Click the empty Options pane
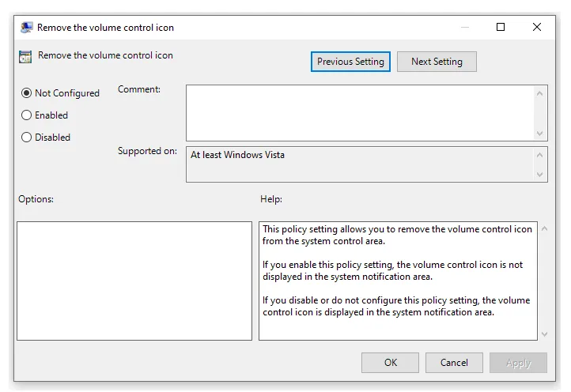 pos(134,281)
